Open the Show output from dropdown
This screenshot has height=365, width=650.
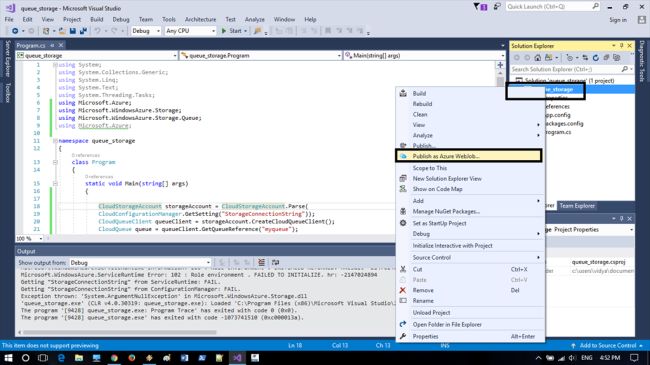[140, 263]
